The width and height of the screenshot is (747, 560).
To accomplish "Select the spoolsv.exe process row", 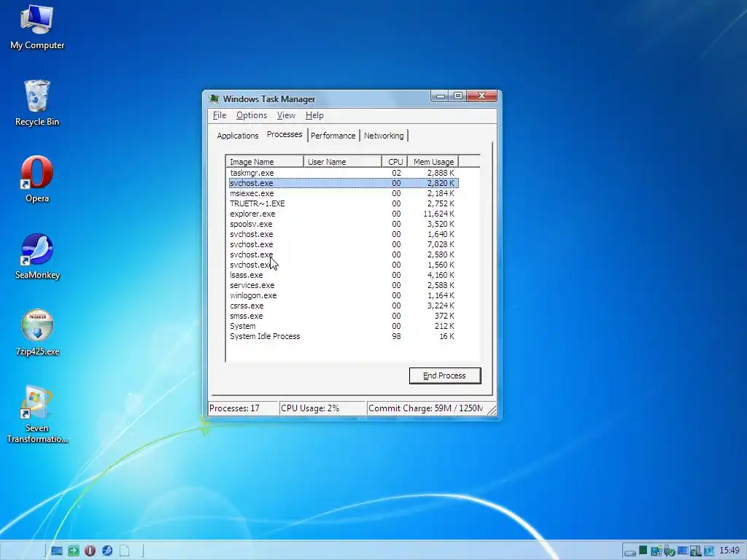I will click(x=343, y=224).
